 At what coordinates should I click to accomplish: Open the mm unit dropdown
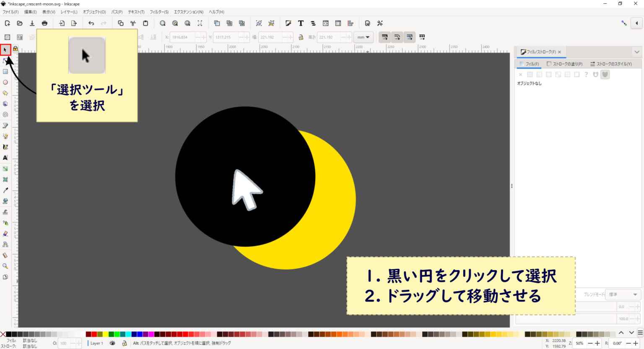pos(363,37)
